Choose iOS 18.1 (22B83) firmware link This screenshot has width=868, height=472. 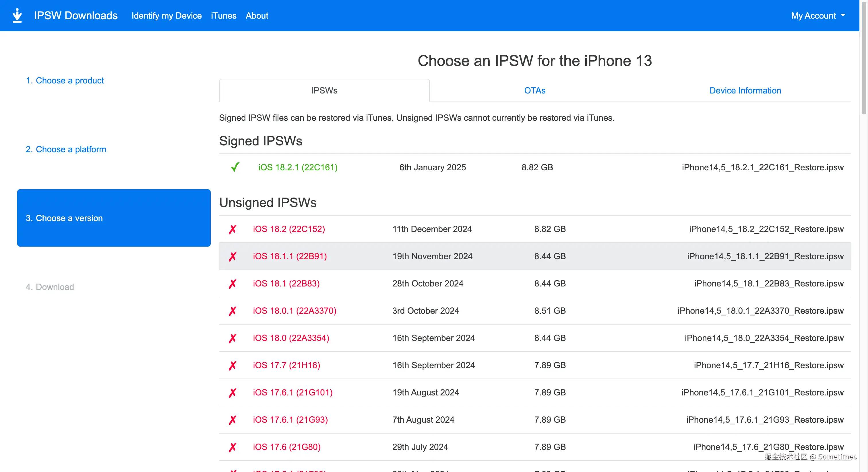point(286,284)
